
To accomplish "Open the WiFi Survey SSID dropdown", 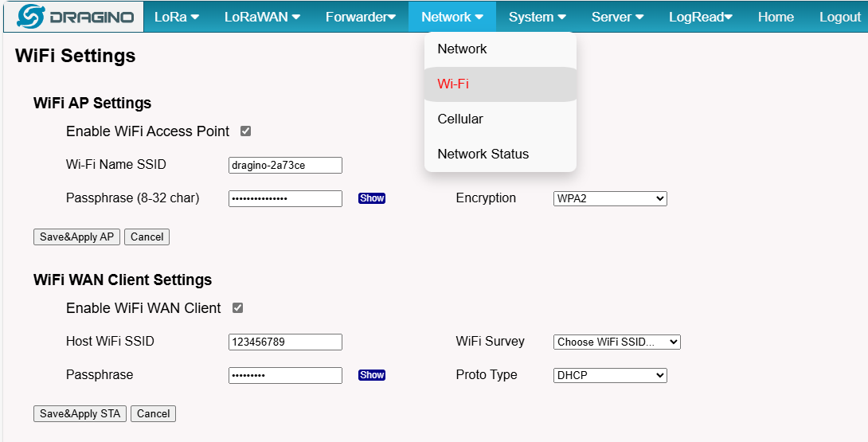I will tap(616, 342).
